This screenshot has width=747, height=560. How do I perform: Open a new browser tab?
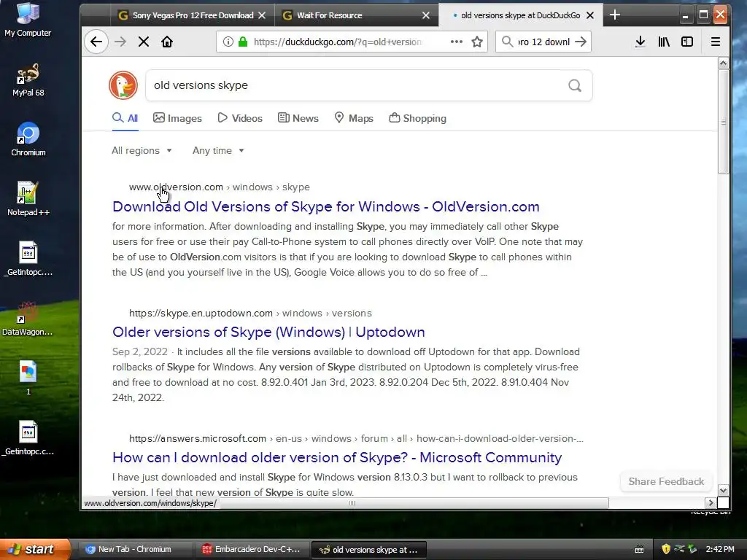[x=614, y=15]
